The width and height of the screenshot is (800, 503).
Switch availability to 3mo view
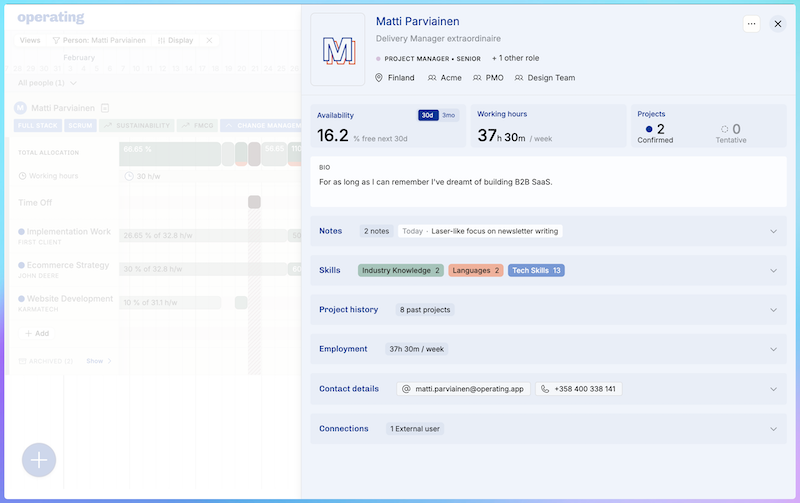click(449, 115)
